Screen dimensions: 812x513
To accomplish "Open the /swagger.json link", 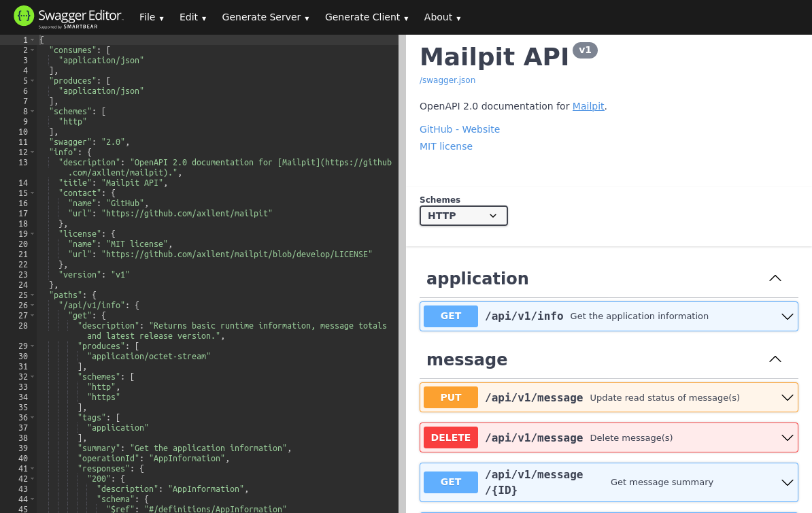I will [447, 80].
